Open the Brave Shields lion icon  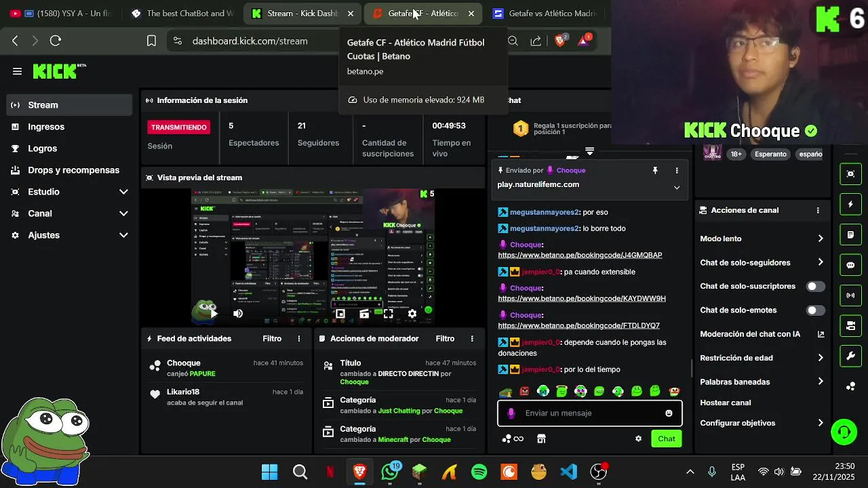pos(560,41)
